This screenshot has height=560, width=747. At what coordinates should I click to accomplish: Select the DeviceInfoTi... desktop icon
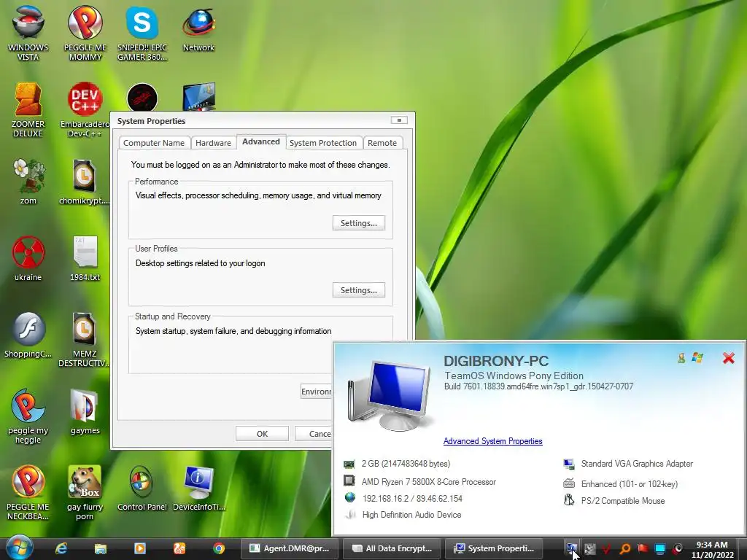click(198, 489)
